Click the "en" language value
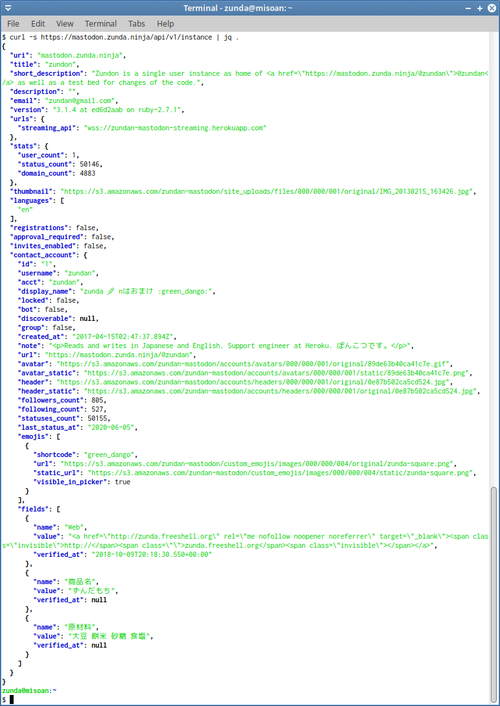Viewport: 500px width, 706px height. [25, 210]
